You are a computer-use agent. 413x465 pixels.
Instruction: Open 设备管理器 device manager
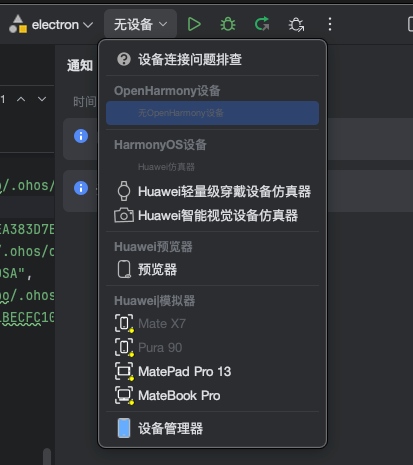click(212, 428)
